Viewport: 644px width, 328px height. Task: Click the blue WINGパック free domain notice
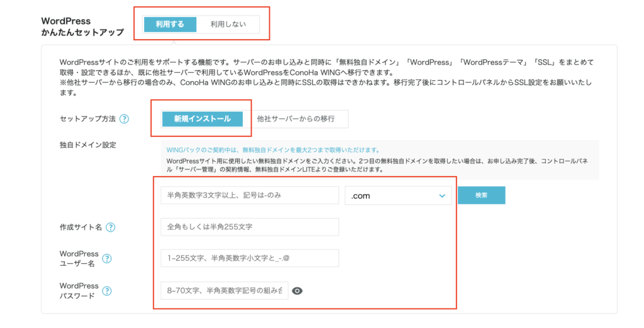(273, 150)
